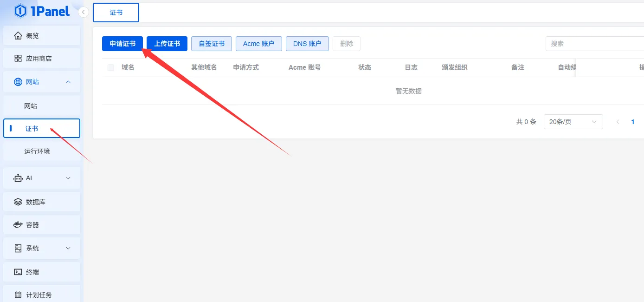Open the 终端 terminal icon
644x302 pixels.
point(18,272)
